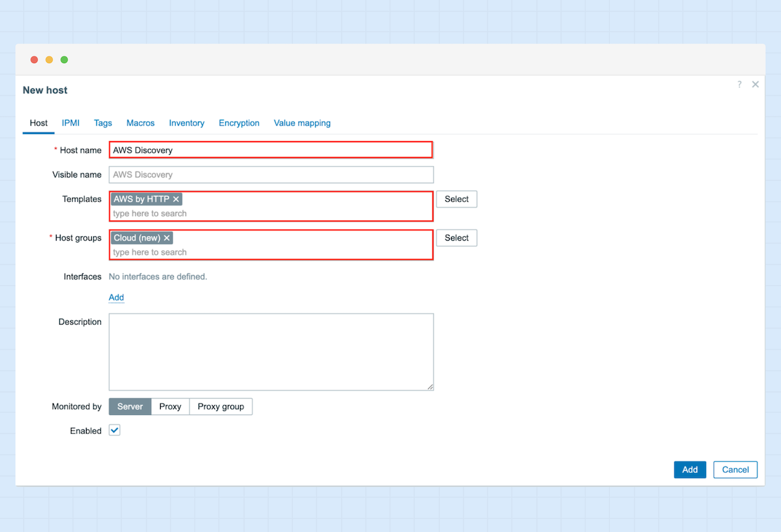Screen dimensions: 781x532
Task: Switch to the Host tab
Action: 38,123
